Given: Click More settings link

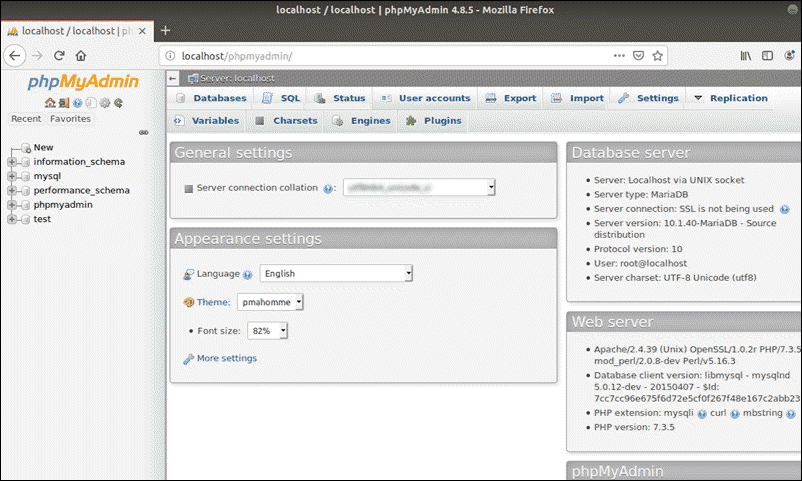Looking at the screenshot, I should coord(227,359).
